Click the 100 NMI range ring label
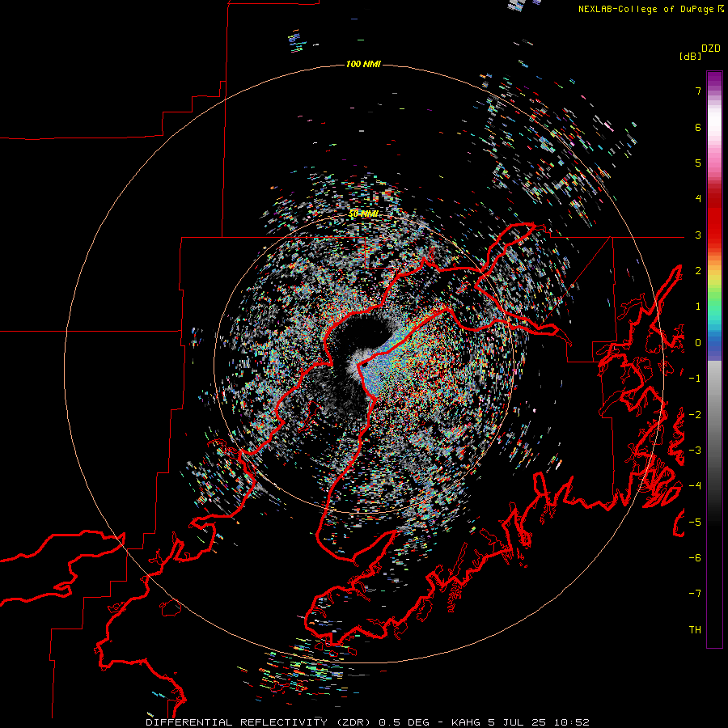 point(363,64)
